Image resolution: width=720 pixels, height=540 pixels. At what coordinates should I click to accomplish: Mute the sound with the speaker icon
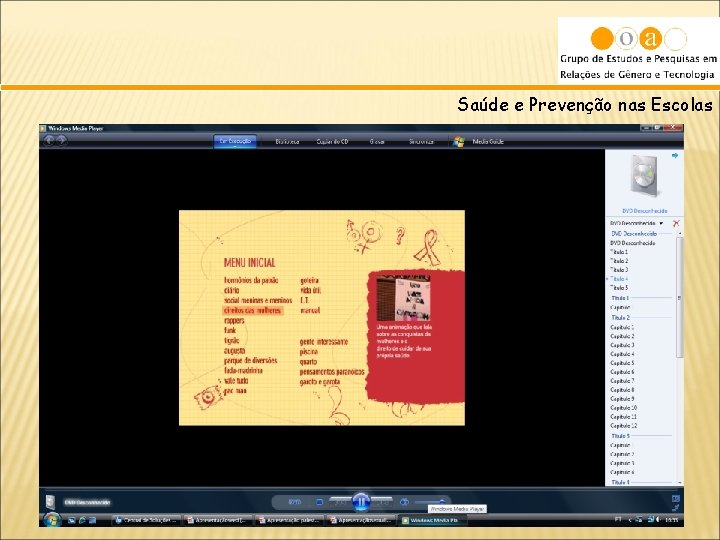(404, 502)
